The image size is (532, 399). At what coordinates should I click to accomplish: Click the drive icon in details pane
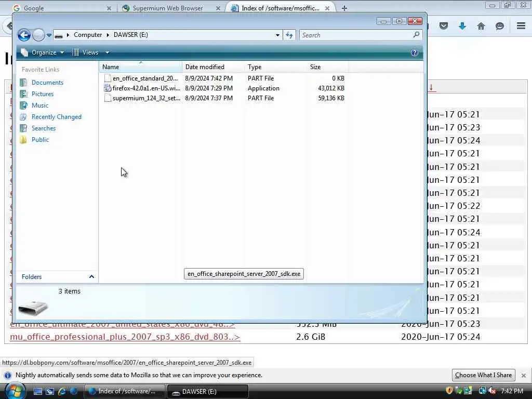tap(33, 308)
